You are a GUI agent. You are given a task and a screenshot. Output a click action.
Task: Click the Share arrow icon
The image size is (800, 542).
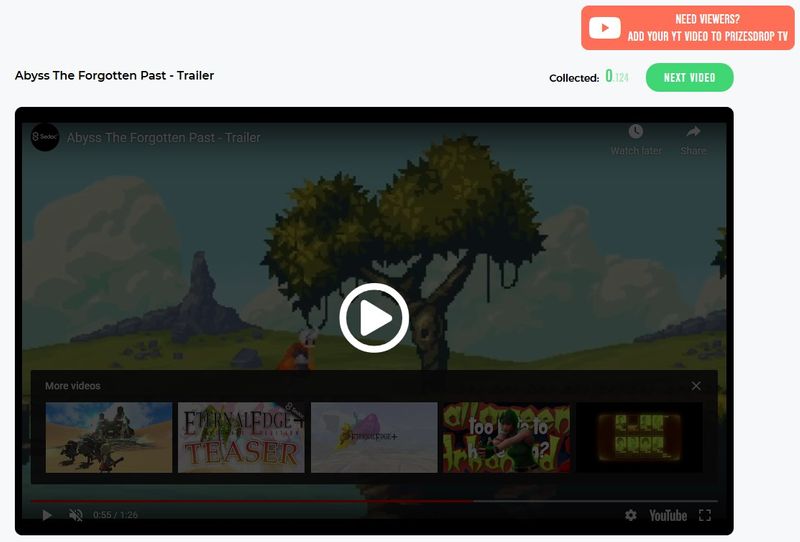point(693,132)
